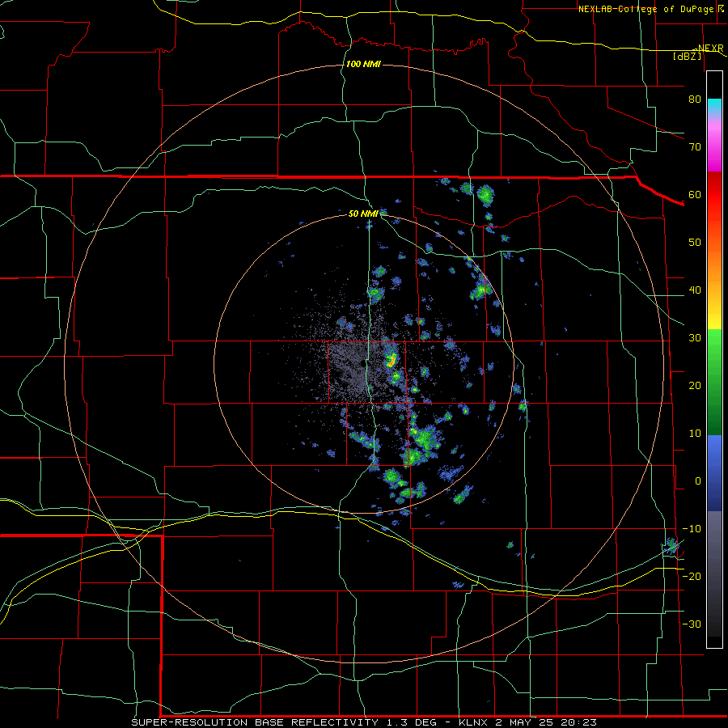The image size is (728, 728).
Task: Click the dBZ units label
Action: click(x=688, y=57)
